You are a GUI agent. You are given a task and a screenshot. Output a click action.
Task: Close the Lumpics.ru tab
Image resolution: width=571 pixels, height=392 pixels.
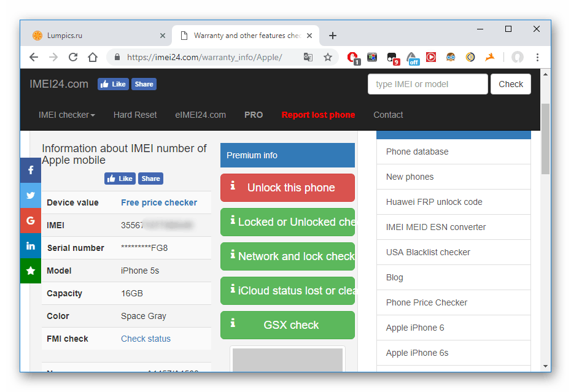[x=163, y=36]
